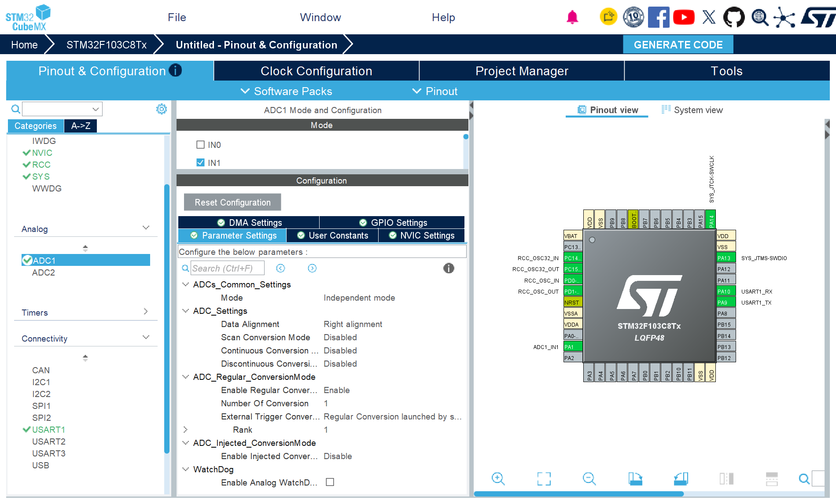Switch to Clock Configuration tab
836x504 pixels.
[316, 71]
